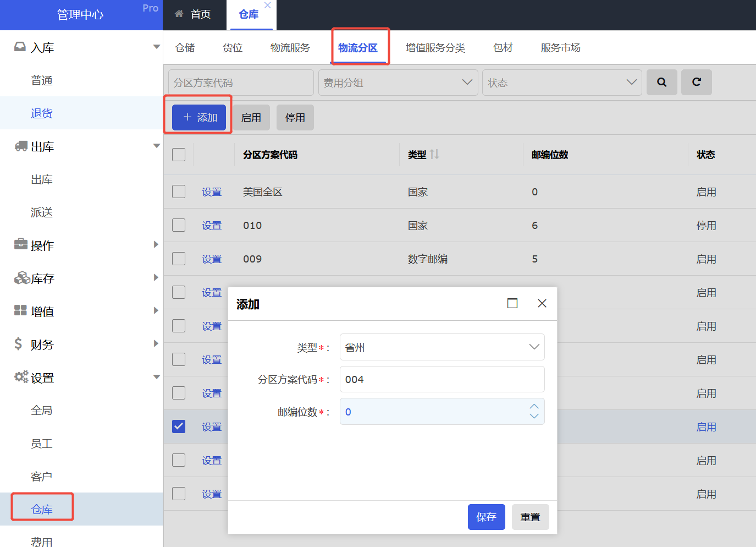Click the search magnifier button
This screenshot has height=547, width=756.
point(661,83)
